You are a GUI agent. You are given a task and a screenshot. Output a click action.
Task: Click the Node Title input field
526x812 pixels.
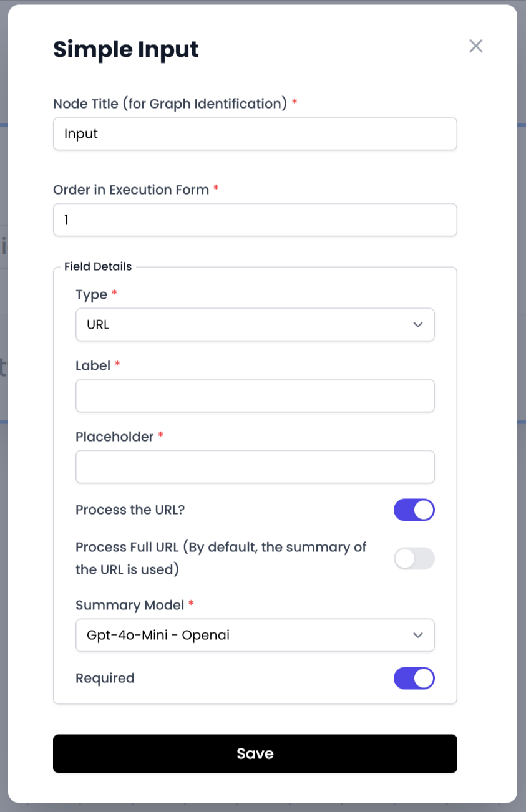click(x=255, y=134)
